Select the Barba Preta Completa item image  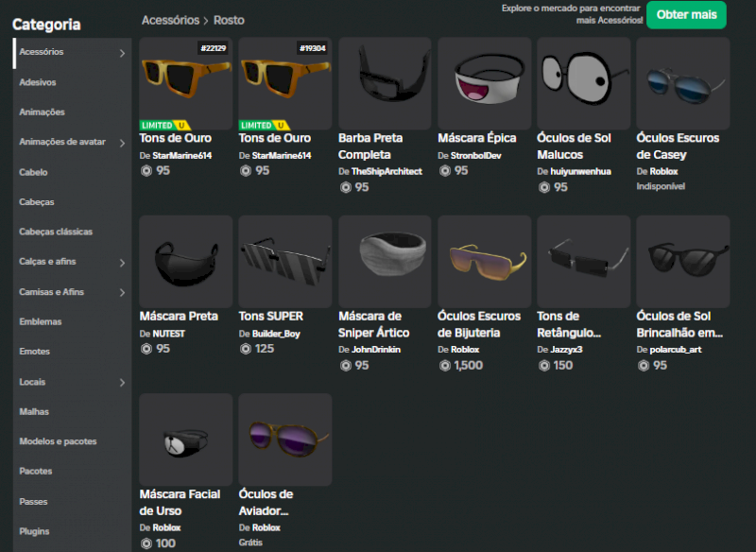point(385,83)
